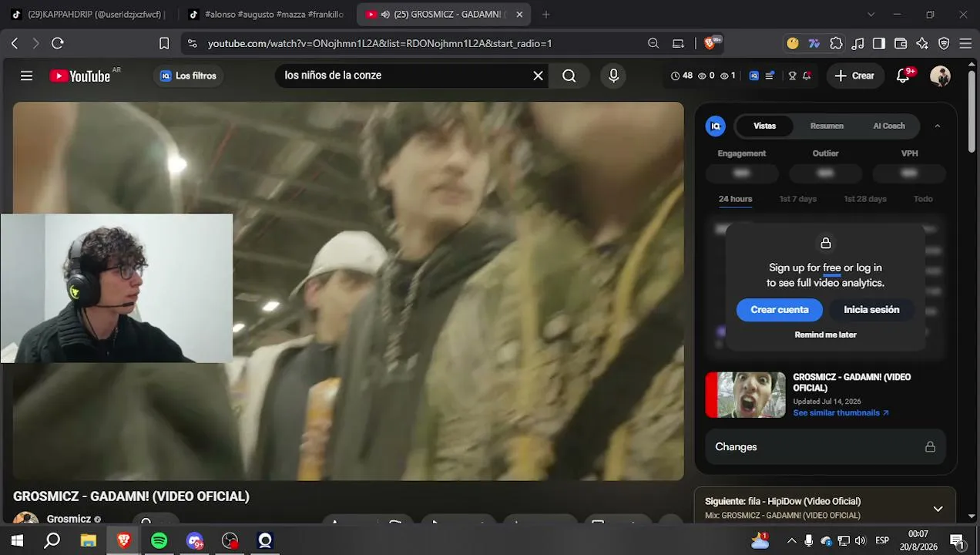The height and width of the screenshot is (555, 980).
Task: Open Brave VPN shield icon
Action: pos(944,43)
